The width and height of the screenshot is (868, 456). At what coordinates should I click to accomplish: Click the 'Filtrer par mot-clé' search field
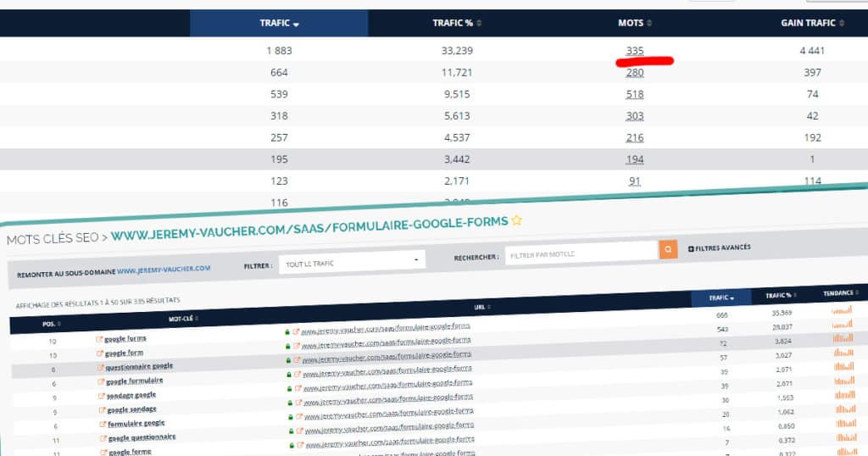point(581,253)
